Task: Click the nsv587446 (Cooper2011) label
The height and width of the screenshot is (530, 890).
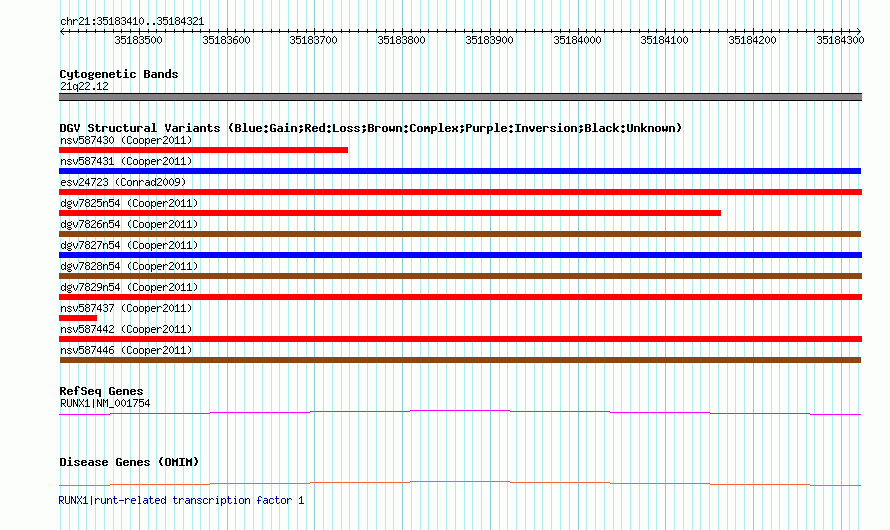Action: click(126, 350)
